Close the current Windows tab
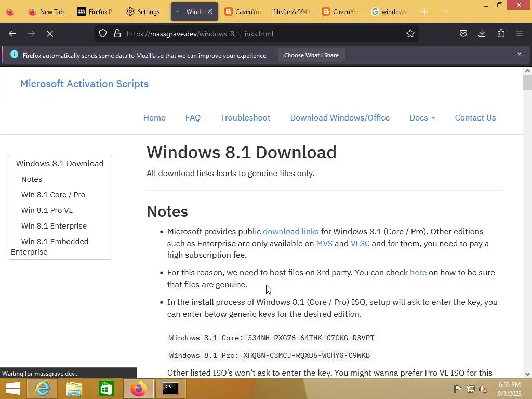 (210, 11)
